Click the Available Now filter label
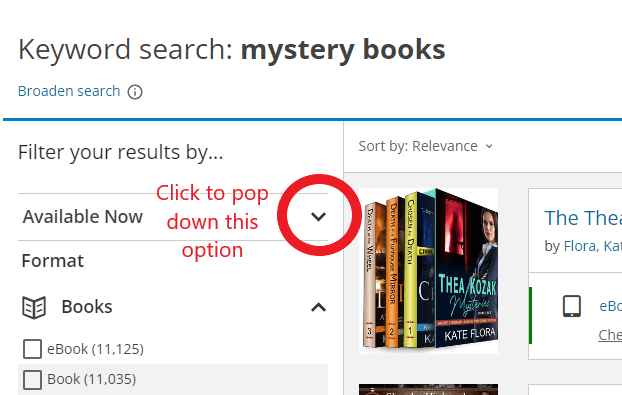Viewport: 622px width, 395px height. [83, 217]
